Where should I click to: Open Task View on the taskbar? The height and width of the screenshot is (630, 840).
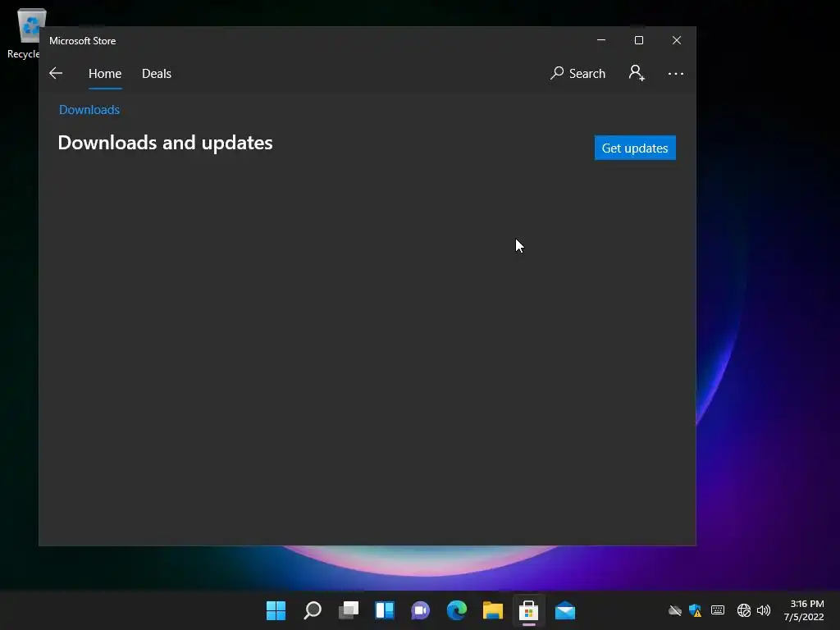tap(348, 610)
